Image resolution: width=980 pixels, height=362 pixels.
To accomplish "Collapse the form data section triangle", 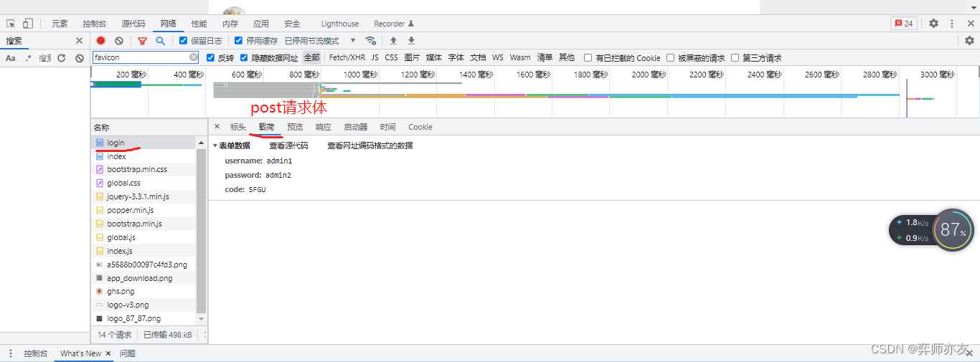I will click(215, 146).
